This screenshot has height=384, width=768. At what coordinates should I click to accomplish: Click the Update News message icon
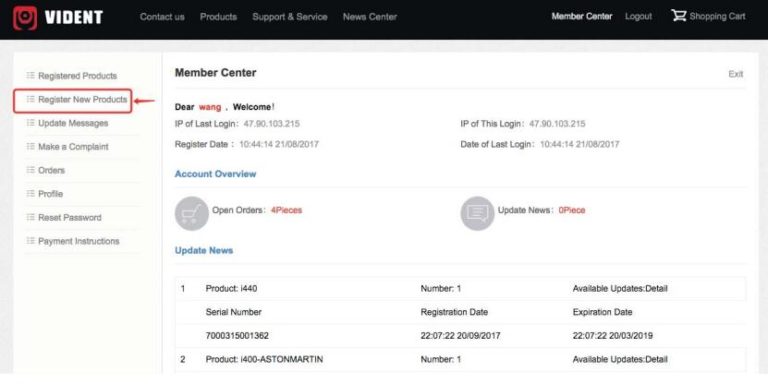(477, 214)
